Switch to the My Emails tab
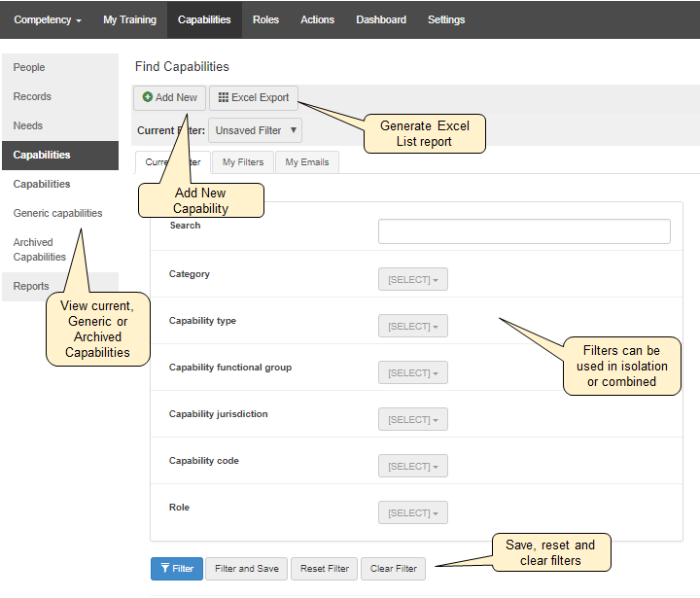 (307, 162)
